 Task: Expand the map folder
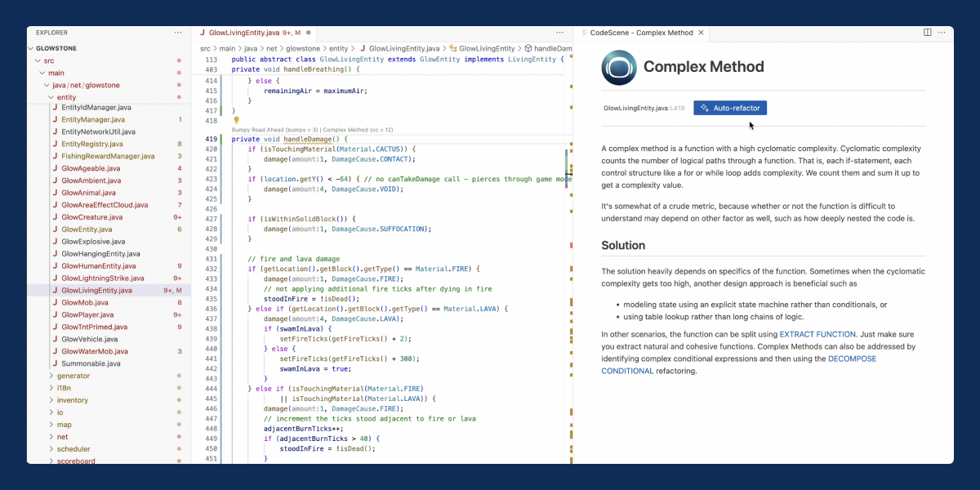click(52, 425)
